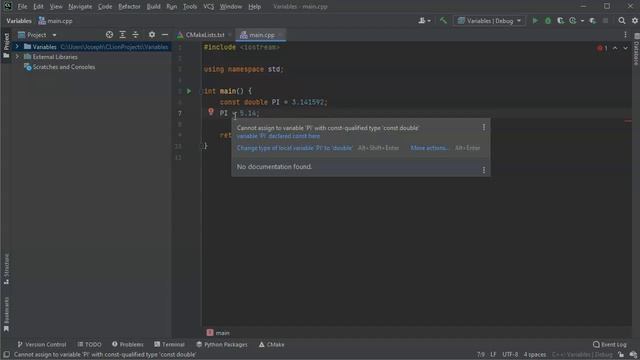The image size is (640, 360).
Task: Run the program with green play icon
Action: pyautogui.click(x=535, y=20)
